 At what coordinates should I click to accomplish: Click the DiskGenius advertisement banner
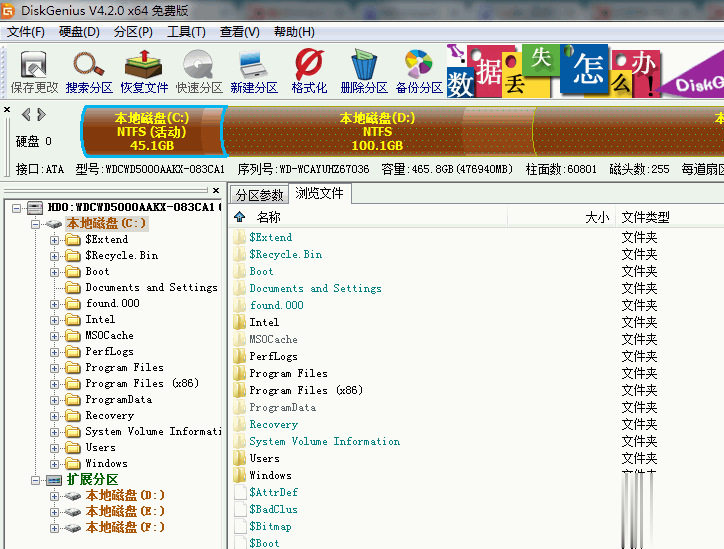pyautogui.click(x=585, y=71)
